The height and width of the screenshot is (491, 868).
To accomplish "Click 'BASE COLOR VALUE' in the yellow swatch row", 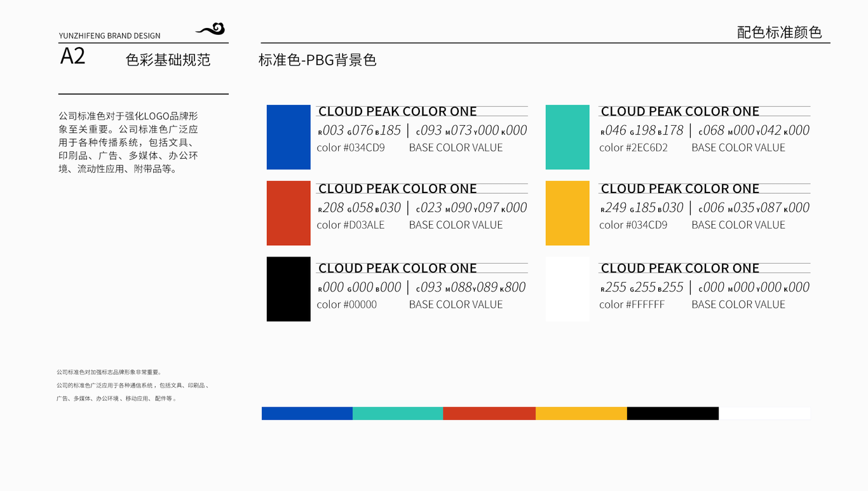I will 738,225.
